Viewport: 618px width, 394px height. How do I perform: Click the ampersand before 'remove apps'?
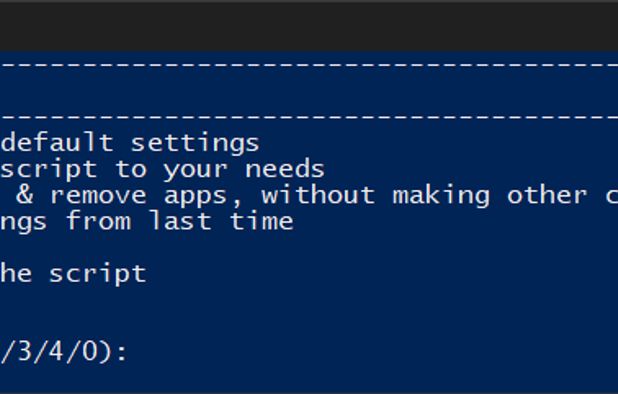point(25,195)
